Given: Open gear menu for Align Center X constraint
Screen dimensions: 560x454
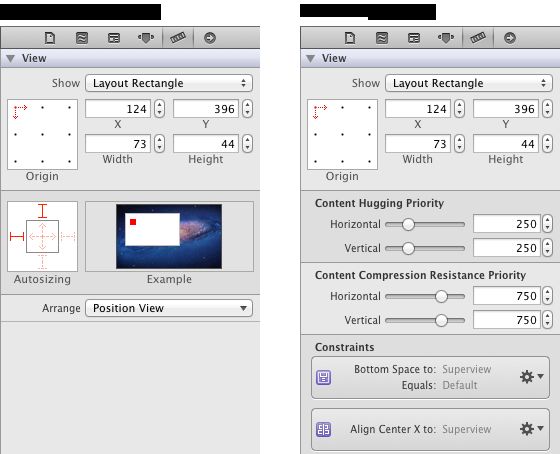Looking at the screenshot, I should click(x=531, y=429).
